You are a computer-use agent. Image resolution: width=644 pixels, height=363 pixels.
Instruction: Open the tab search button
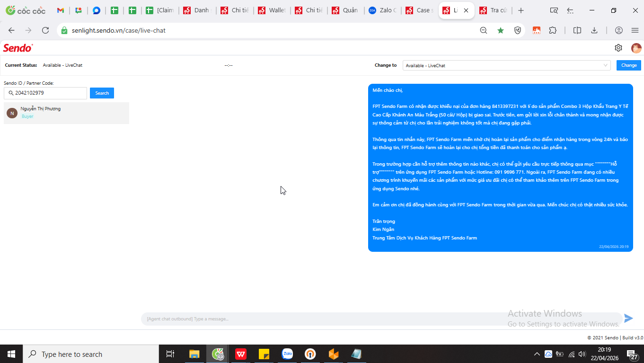tap(554, 10)
